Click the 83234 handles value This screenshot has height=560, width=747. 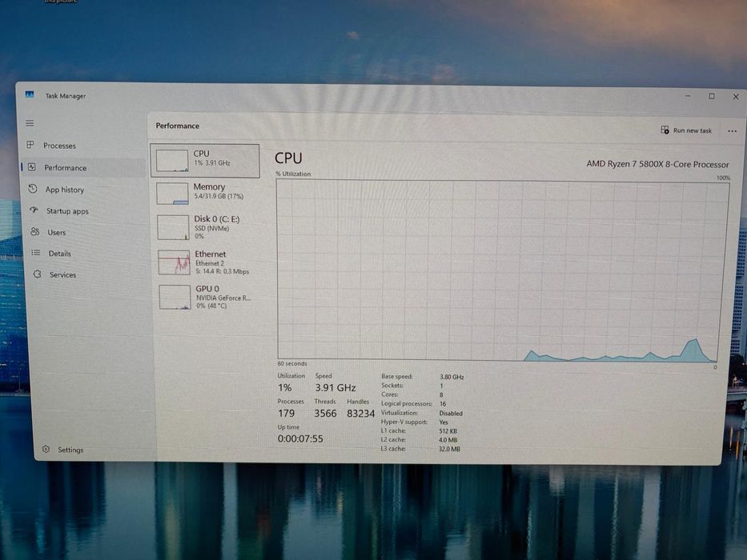coord(360,414)
